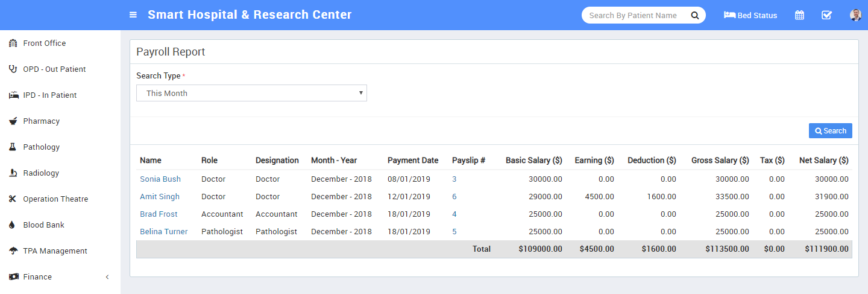Click the user profile avatar

tap(855, 15)
